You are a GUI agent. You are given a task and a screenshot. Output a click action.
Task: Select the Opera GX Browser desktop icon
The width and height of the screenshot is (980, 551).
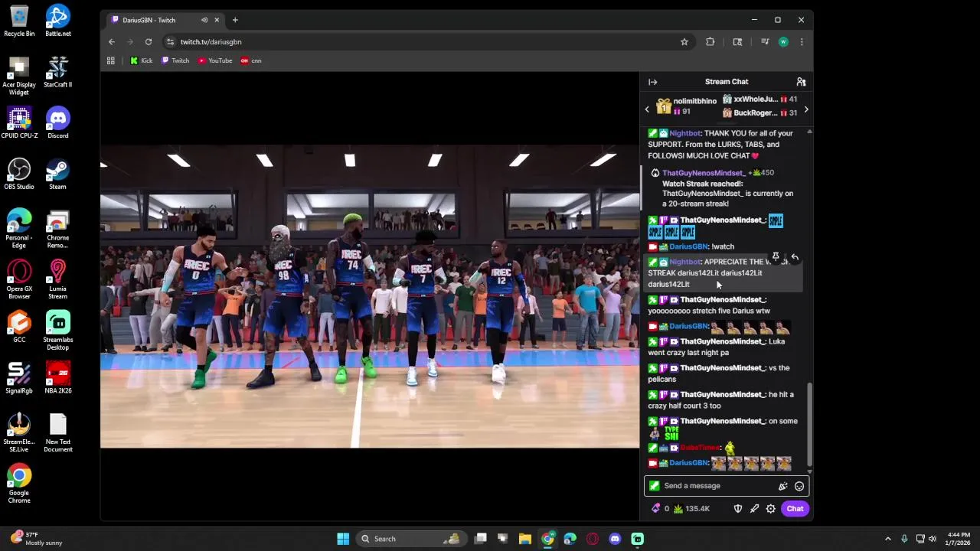pos(19,280)
